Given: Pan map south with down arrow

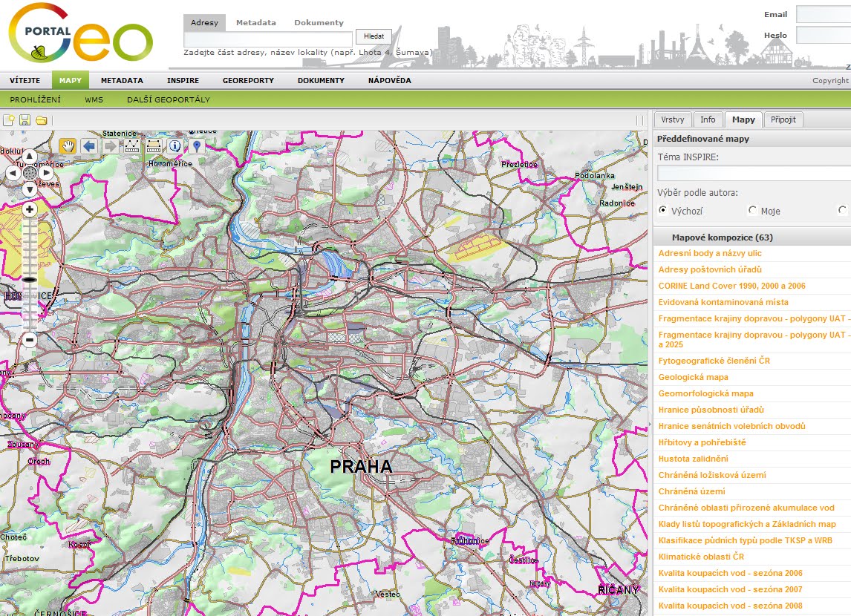Looking at the screenshot, I should click(x=29, y=189).
